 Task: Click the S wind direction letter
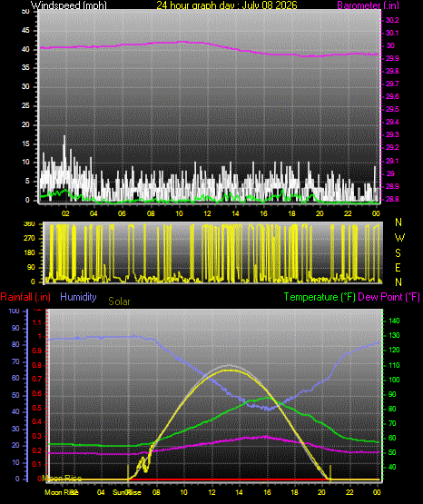398,253
